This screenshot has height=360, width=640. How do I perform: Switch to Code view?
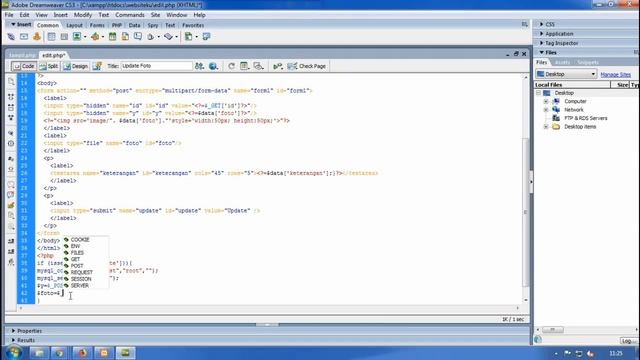pos(23,66)
